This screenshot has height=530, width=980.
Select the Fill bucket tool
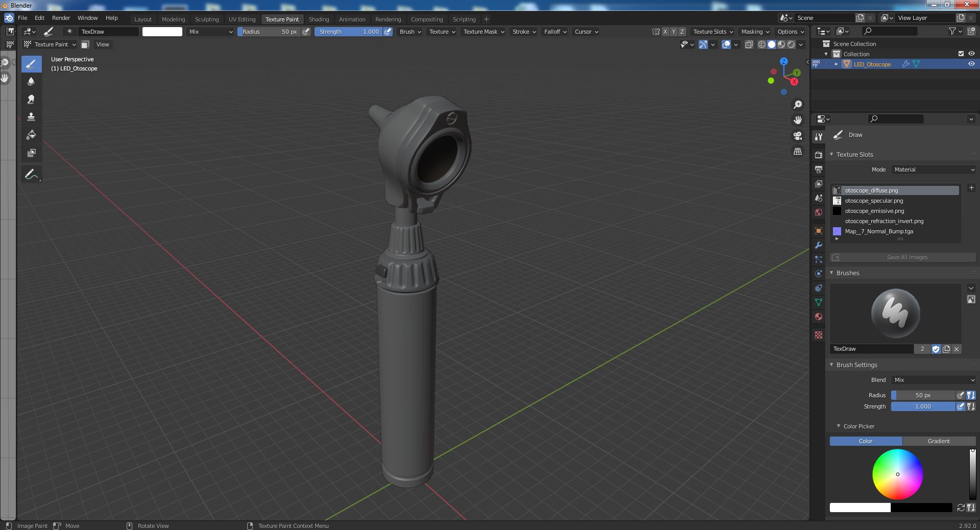(31, 135)
